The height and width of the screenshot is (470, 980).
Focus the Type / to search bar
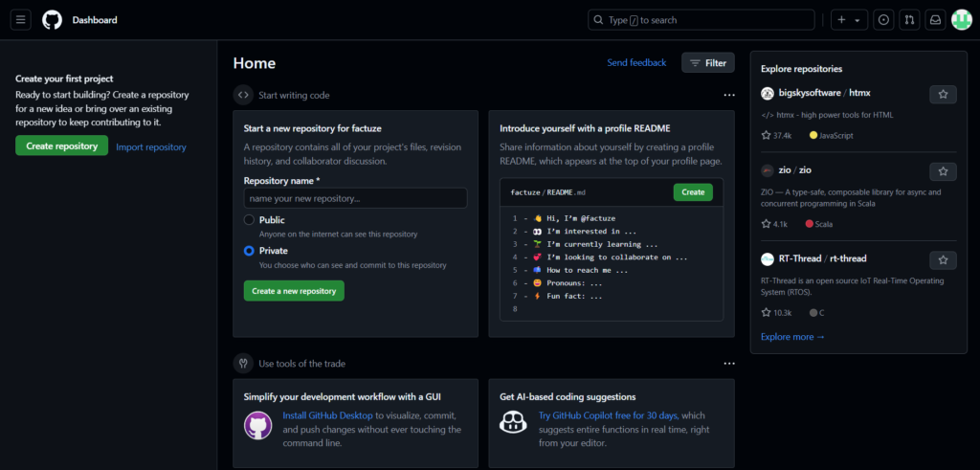click(701, 20)
